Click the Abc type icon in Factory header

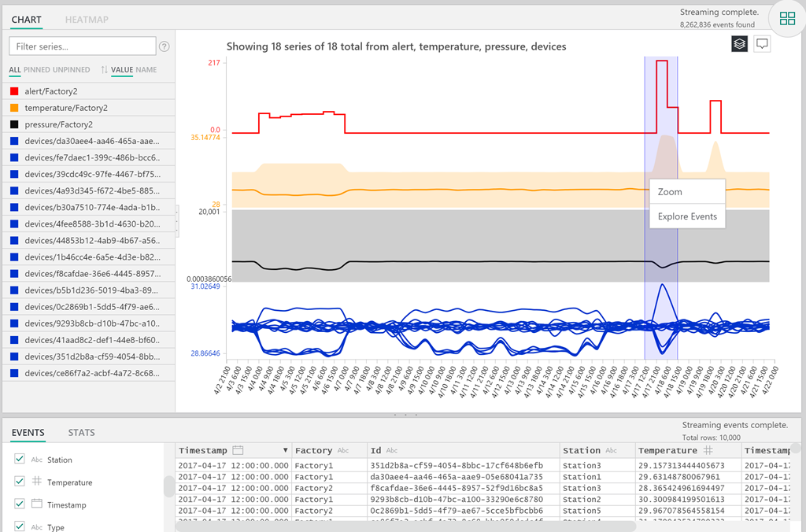[343, 450]
